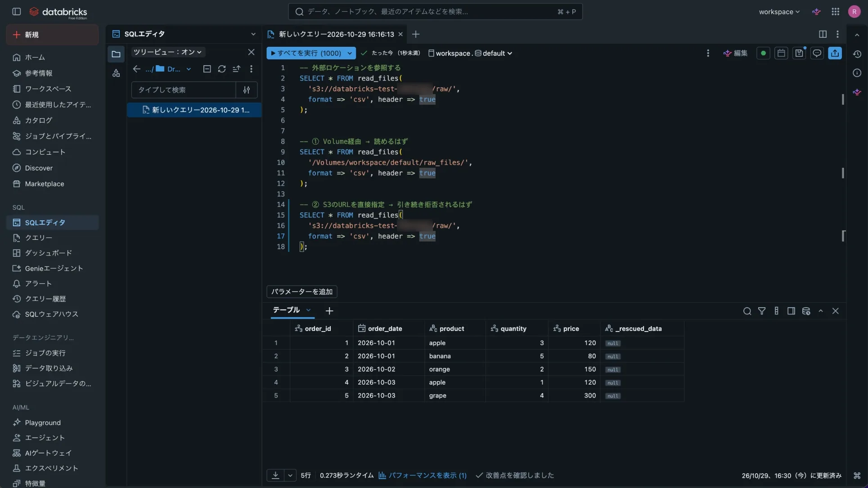This screenshot has height=488, width=868.
Task: Open workspace.default catalog selector
Action: coord(470,53)
